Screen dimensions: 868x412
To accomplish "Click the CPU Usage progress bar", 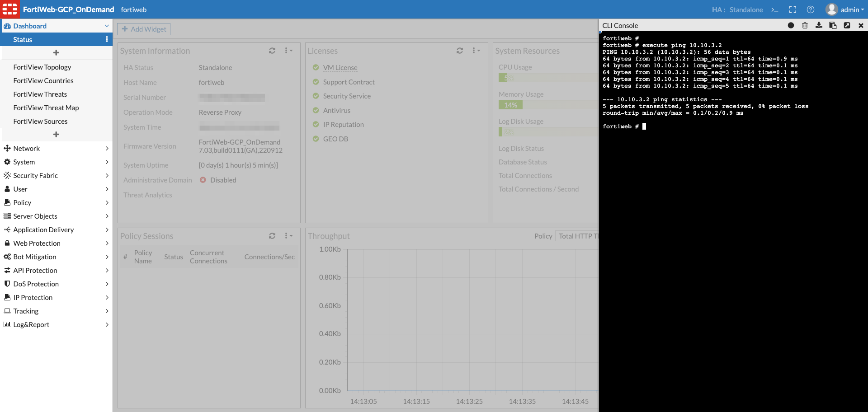I will click(548, 78).
